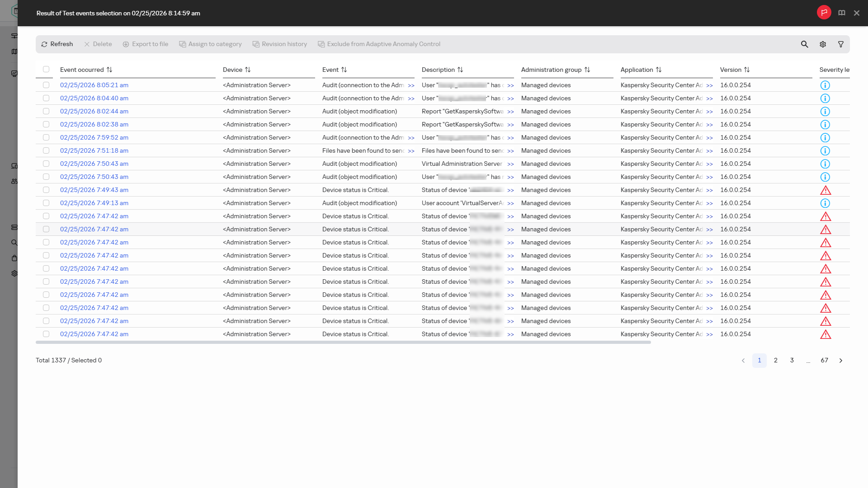Click info severity icon for 8:05:21 am event
Image resolution: width=868 pixels, height=488 pixels.
click(825, 85)
